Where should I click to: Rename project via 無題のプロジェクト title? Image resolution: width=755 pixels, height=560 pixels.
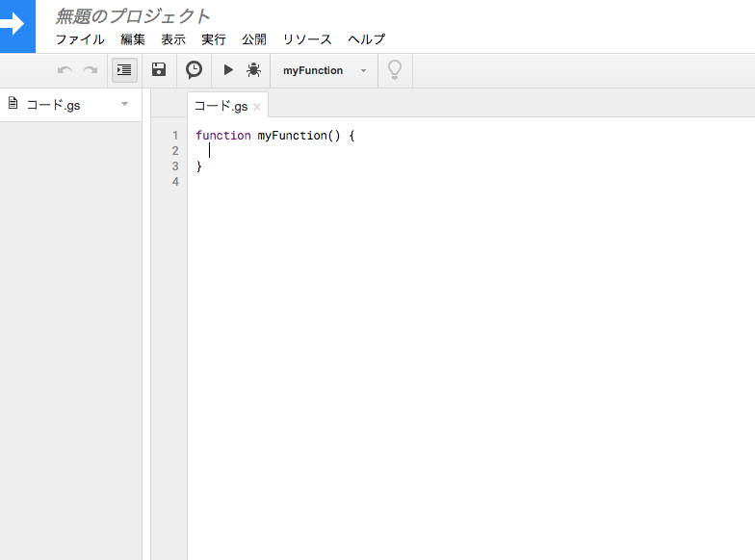(133, 16)
